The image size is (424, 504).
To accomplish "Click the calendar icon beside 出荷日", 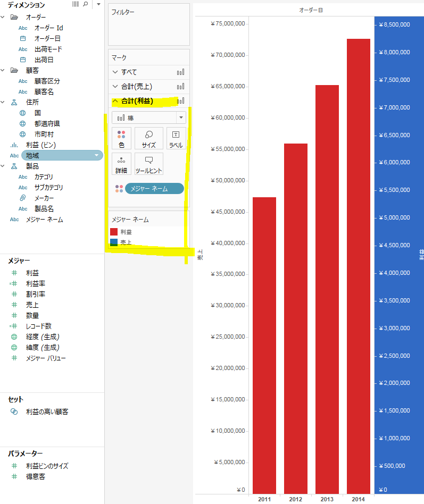I will point(23,60).
